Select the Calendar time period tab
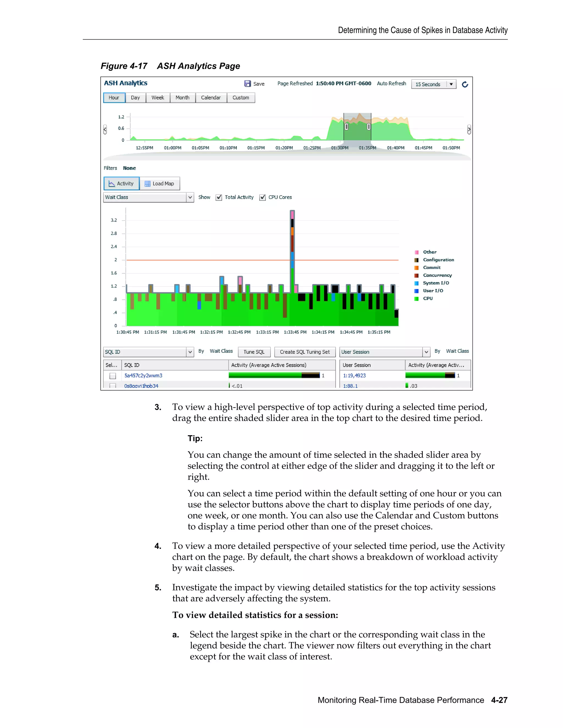The image size is (563, 728). point(211,98)
